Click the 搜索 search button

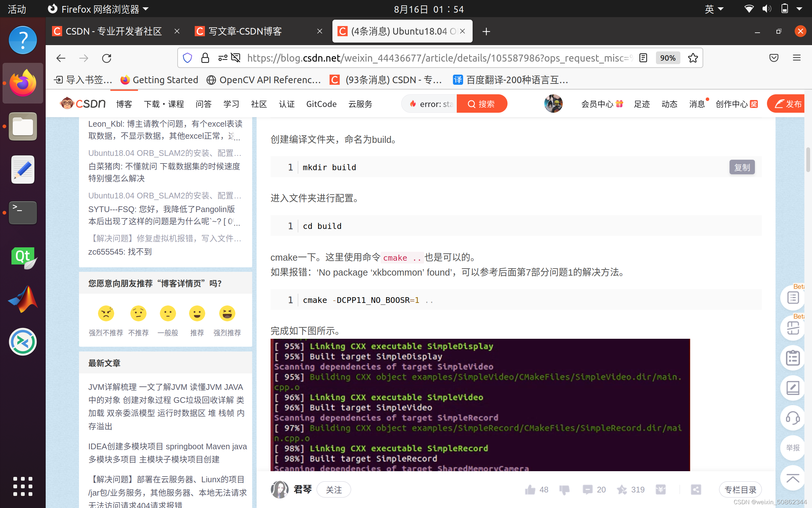[481, 104]
